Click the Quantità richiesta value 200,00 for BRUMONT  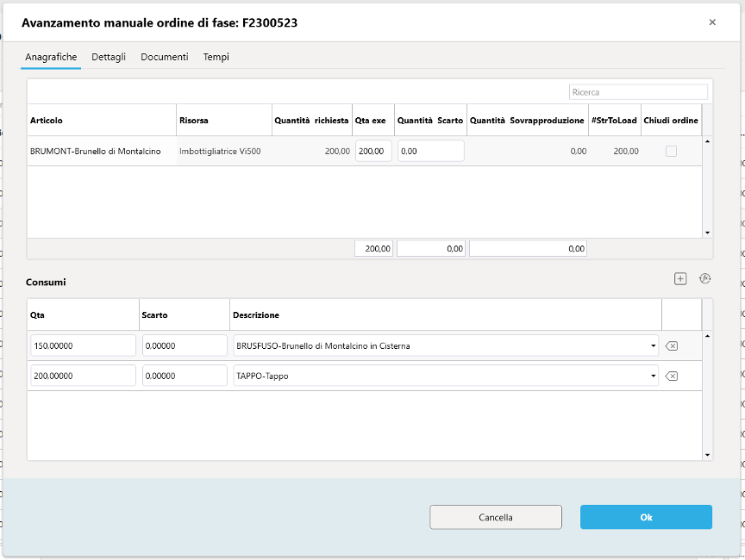click(337, 152)
